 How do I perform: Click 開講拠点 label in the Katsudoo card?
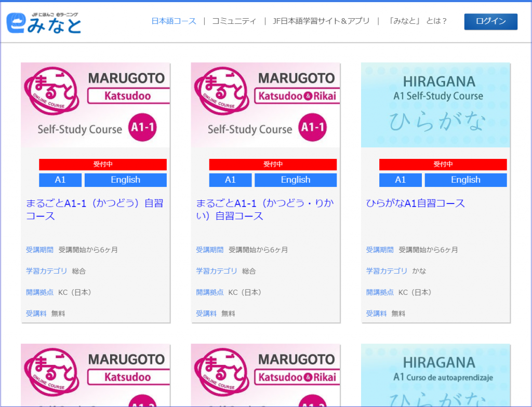[39, 292]
